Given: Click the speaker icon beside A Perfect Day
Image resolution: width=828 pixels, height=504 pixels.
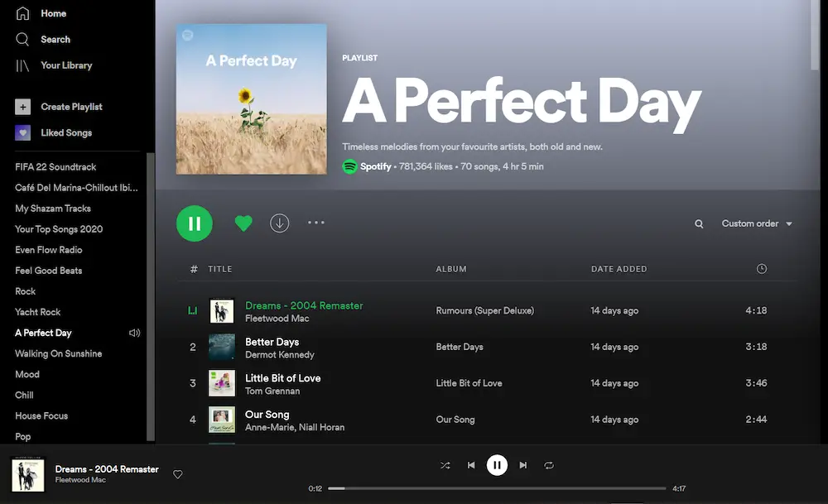Looking at the screenshot, I should tap(134, 333).
